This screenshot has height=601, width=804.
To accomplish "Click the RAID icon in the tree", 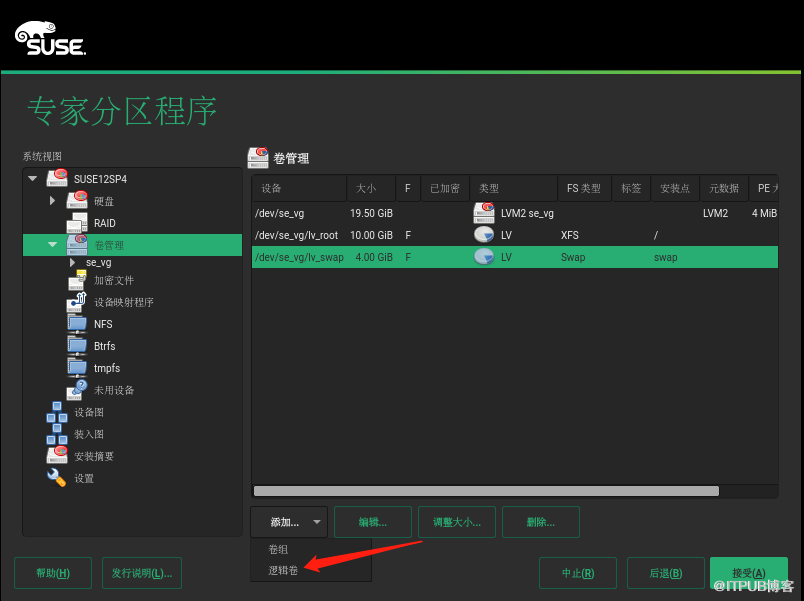I will click(x=77, y=223).
